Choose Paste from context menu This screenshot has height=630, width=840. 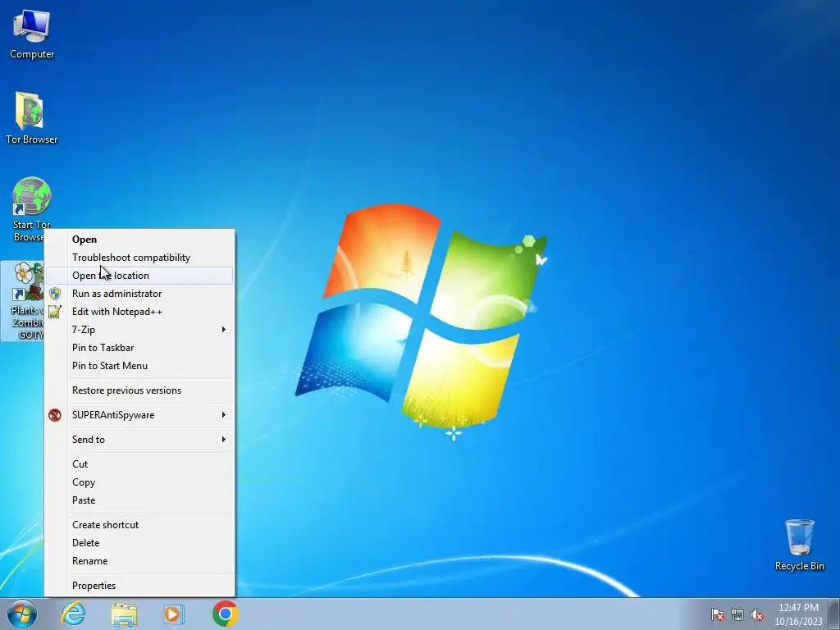(x=139, y=500)
